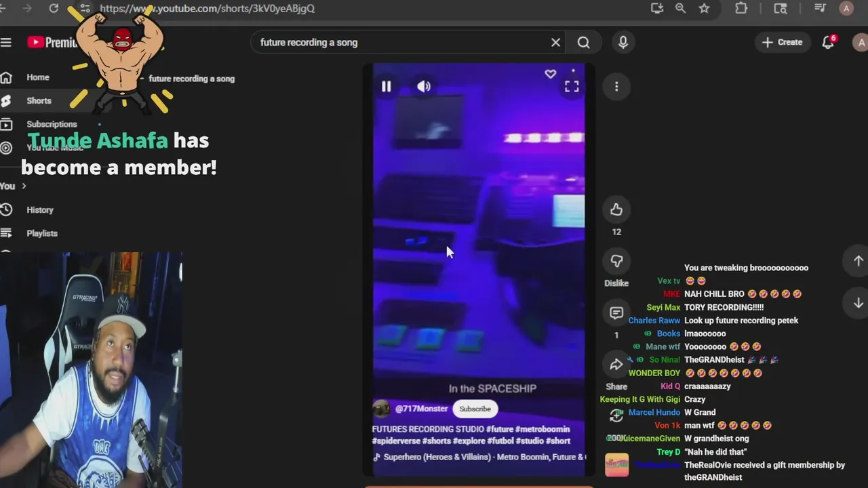The image size is (868, 488).
Task: Open History in the sidebar
Action: coord(39,210)
